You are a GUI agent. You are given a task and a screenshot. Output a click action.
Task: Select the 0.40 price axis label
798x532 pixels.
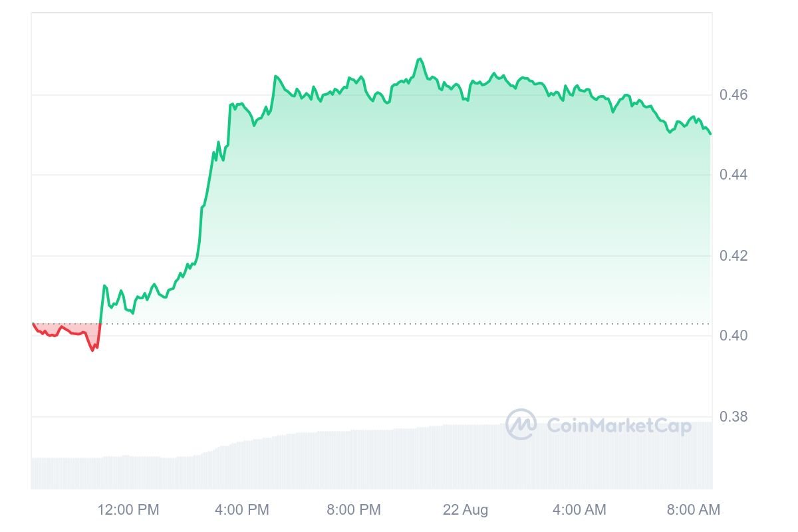coord(733,336)
